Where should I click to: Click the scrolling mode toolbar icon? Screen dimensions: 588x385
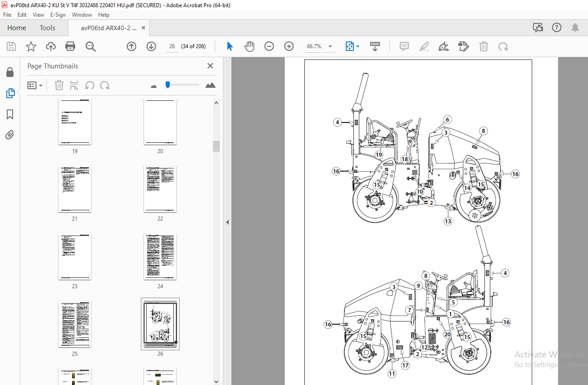coord(375,46)
